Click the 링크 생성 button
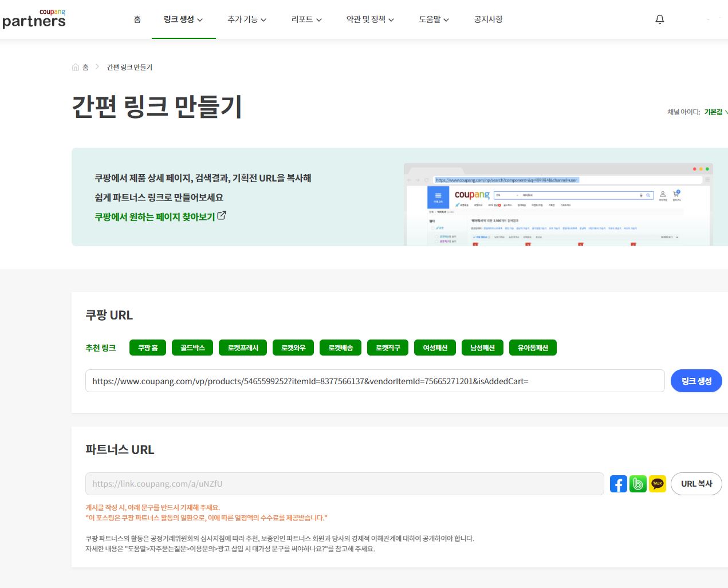The width and height of the screenshot is (728, 588). point(696,380)
